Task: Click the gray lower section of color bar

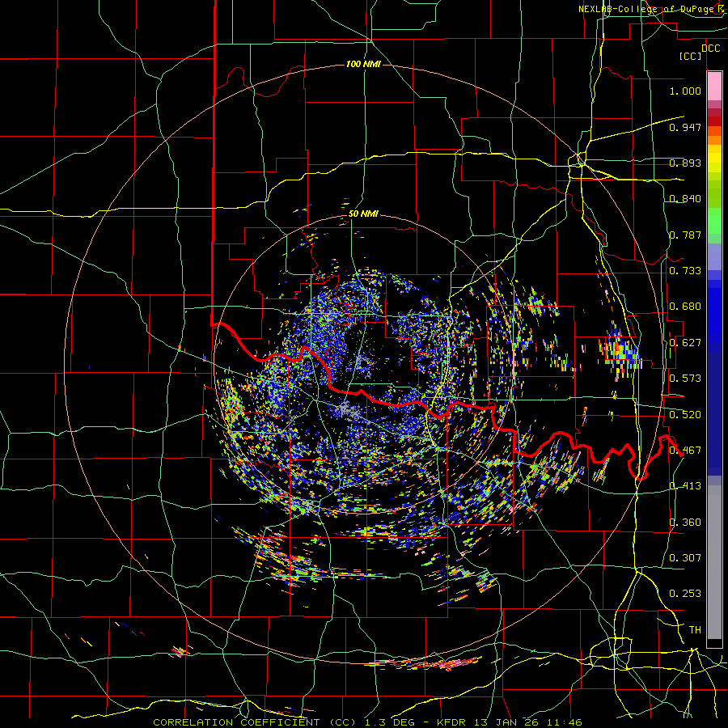Action: [x=714, y=562]
